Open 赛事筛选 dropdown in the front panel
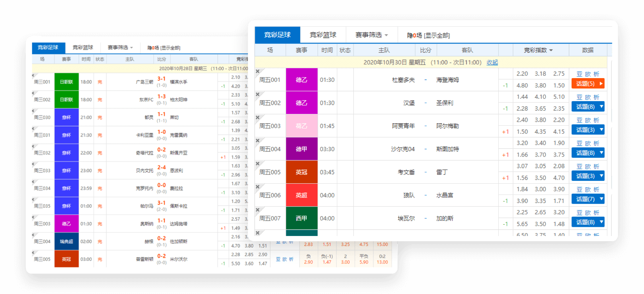The width and height of the screenshot is (644, 294). (x=372, y=35)
